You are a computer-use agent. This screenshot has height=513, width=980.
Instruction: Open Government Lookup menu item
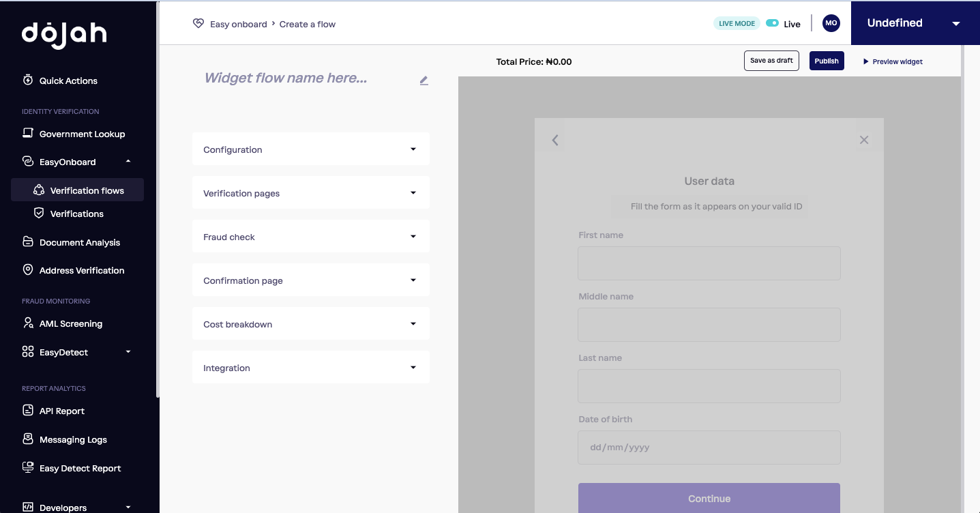pyautogui.click(x=82, y=134)
